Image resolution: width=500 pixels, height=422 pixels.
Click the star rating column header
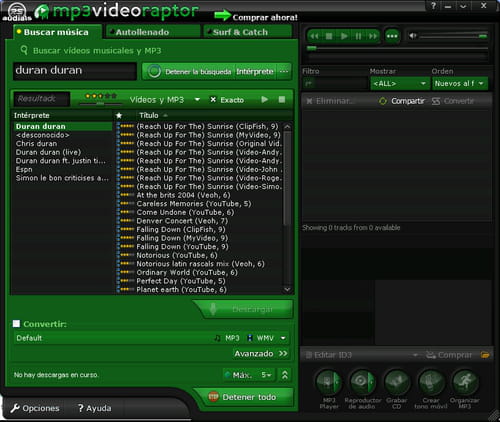[119, 116]
